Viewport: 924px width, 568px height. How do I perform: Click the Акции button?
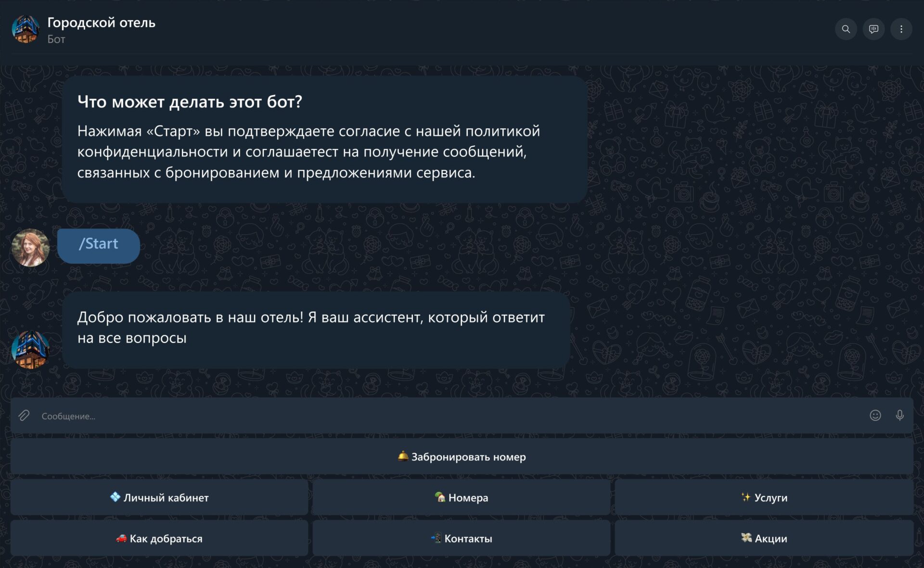[x=764, y=539]
